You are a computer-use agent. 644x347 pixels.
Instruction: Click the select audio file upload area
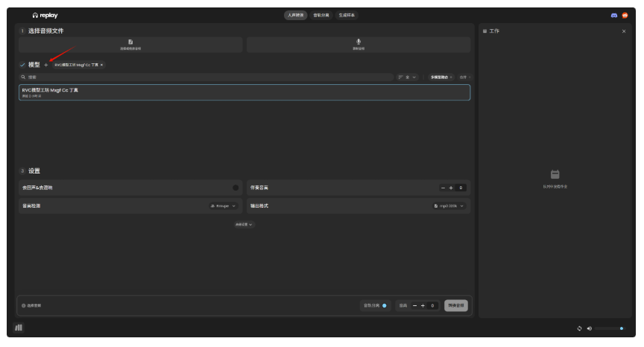tap(130, 45)
